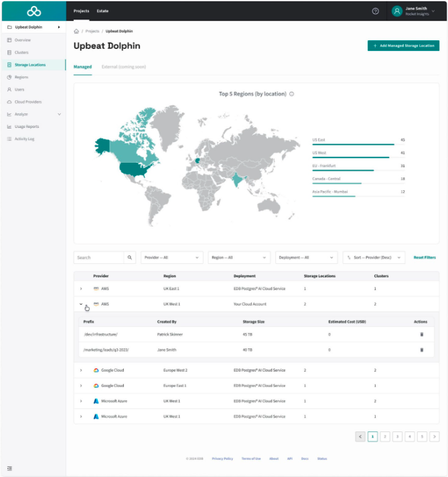Open the Sort Provider (Desc) dropdown

374,257
